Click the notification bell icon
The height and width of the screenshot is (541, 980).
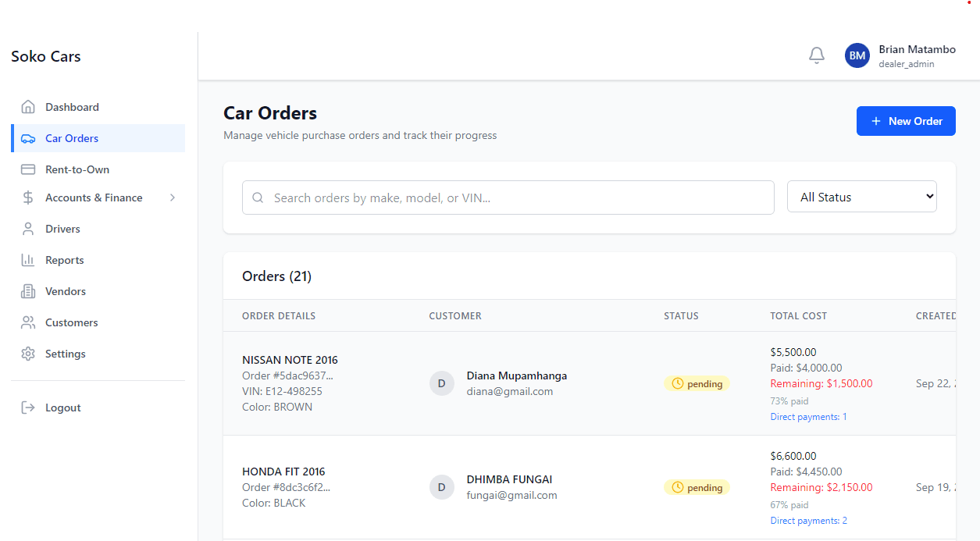tap(817, 55)
